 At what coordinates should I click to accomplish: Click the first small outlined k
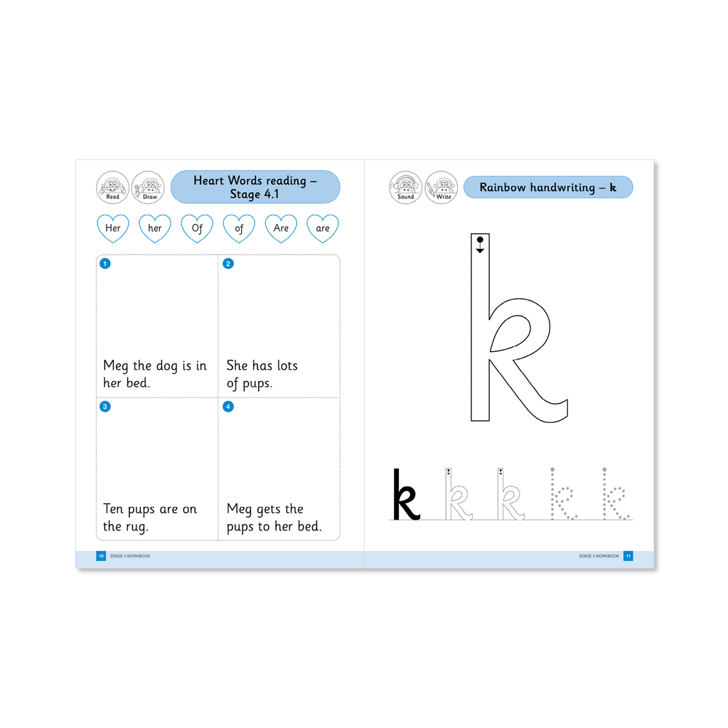459,494
